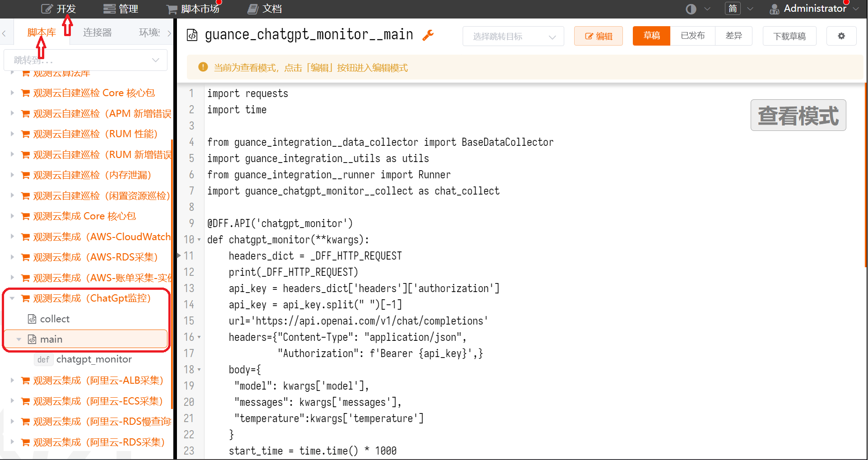Select the 差异 view toggle
This screenshot has width=868, height=460.
[733, 36]
